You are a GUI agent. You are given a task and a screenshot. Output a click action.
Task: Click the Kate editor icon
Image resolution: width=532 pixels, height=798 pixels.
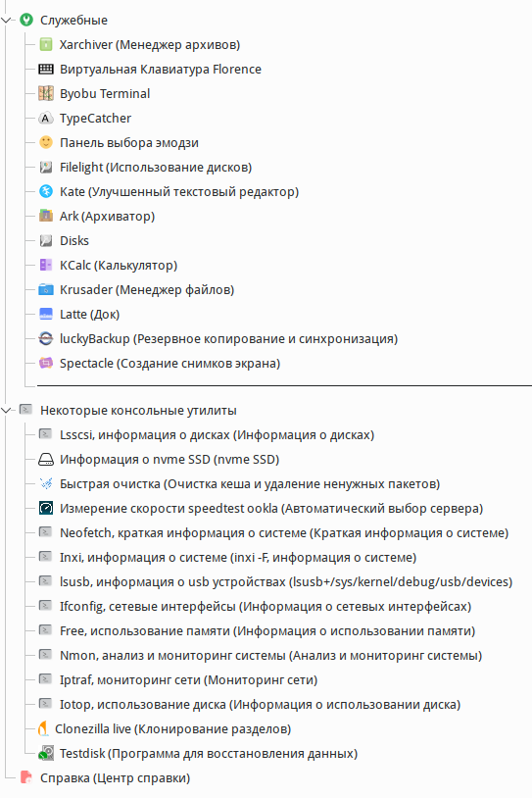click(46, 191)
